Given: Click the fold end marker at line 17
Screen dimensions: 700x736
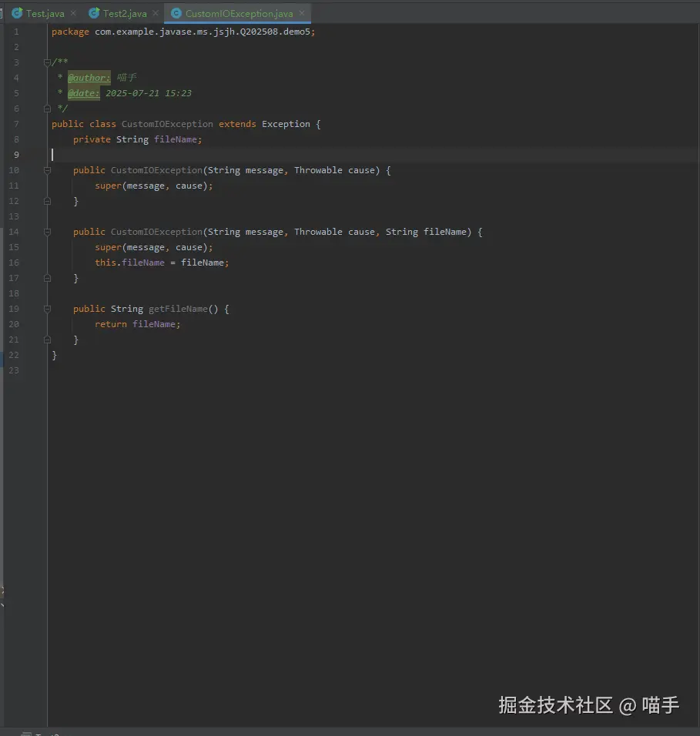Looking at the screenshot, I should pyautogui.click(x=47, y=278).
